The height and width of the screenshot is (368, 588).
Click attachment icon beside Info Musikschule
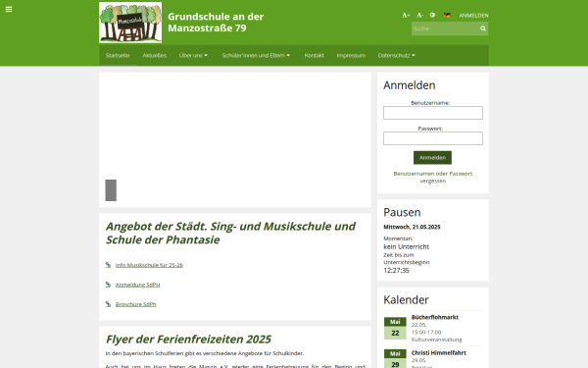[108, 265]
